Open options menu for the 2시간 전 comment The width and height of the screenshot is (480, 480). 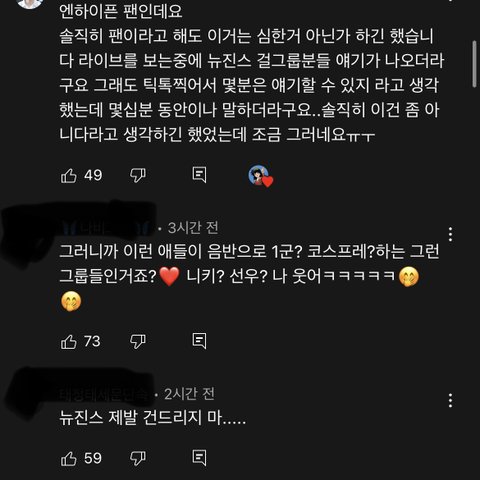[x=450, y=400]
